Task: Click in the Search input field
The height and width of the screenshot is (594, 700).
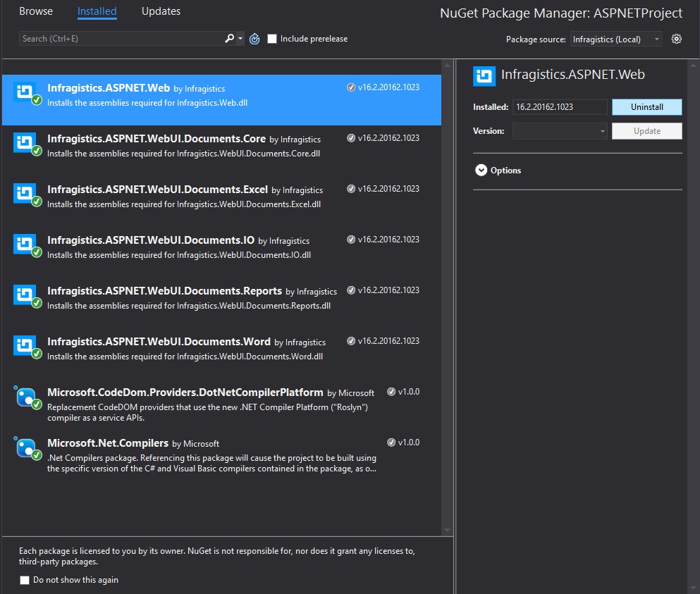Action: (x=120, y=39)
